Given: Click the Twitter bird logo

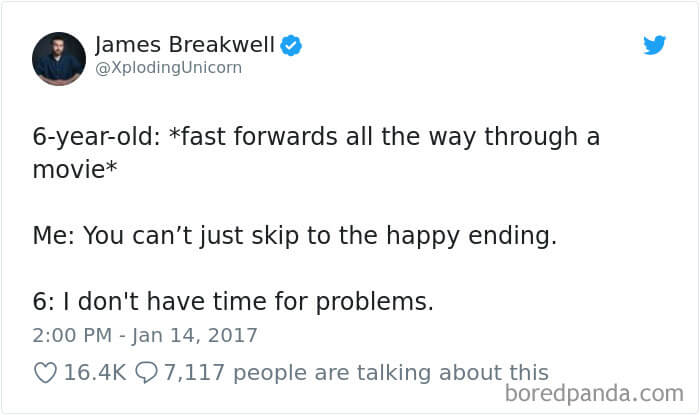Looking at the screenshot, I should click(x=654, y=45).
